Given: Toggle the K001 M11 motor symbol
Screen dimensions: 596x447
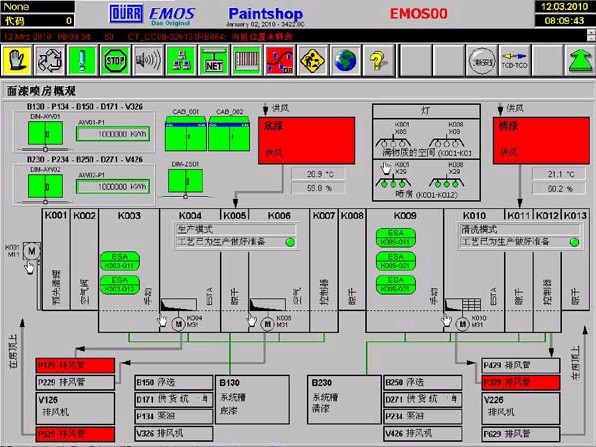Looking at the screenshot, I should (32, 251).
